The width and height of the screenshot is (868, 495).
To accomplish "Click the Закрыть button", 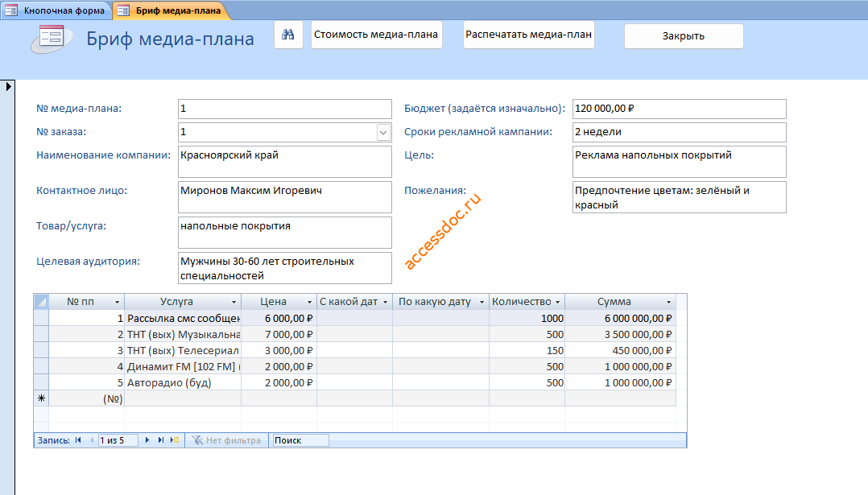I will [x=684, y=36].
